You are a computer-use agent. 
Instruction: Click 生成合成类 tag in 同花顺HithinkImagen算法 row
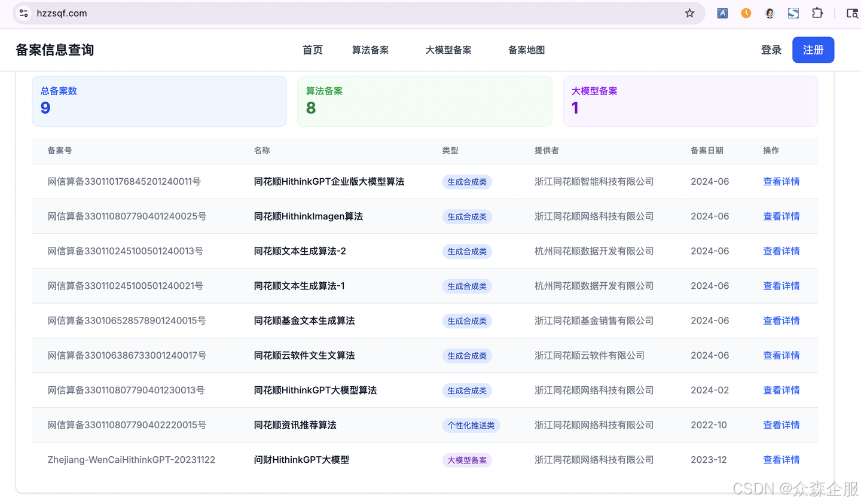tap(467, 216)
